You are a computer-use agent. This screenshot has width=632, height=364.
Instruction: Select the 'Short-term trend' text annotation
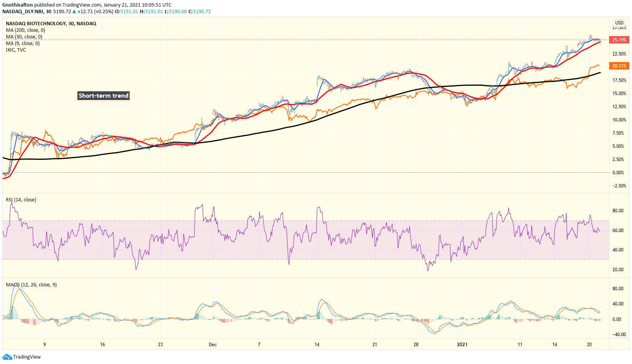click(103, 95)
